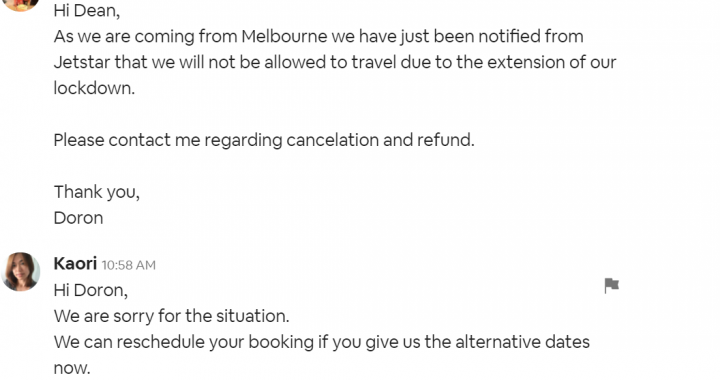Flag Kaori's message with the flag icon
The height and width of the screenshot is (380, 720).
[611, 285]
